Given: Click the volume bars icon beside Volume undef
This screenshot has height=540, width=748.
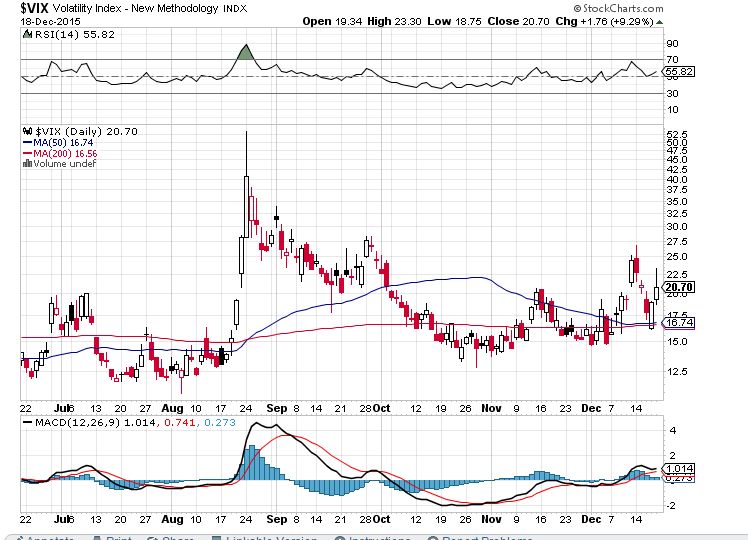Looking at the screenshot, I should [x=27, y=164].
